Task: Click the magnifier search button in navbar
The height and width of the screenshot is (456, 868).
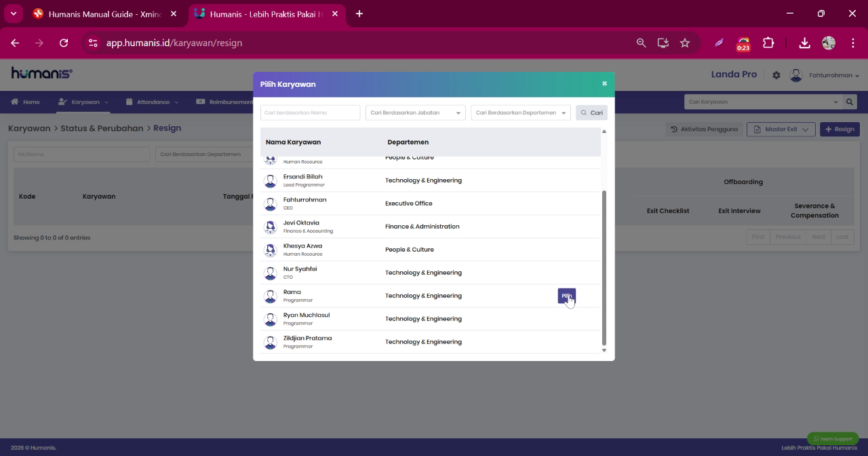Action: coord(850,102)
